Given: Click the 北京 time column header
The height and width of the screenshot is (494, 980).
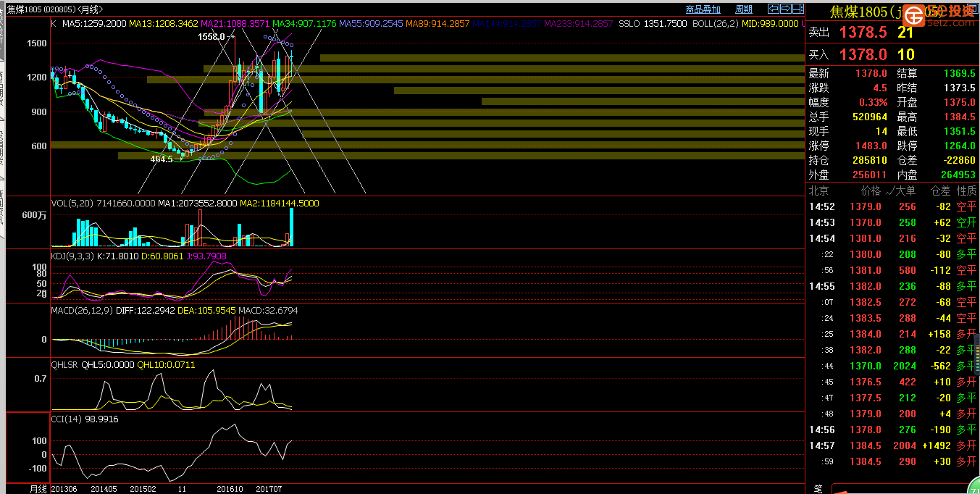Looking at the screenshot, I should pyautogui.click(x=819, y=191).
